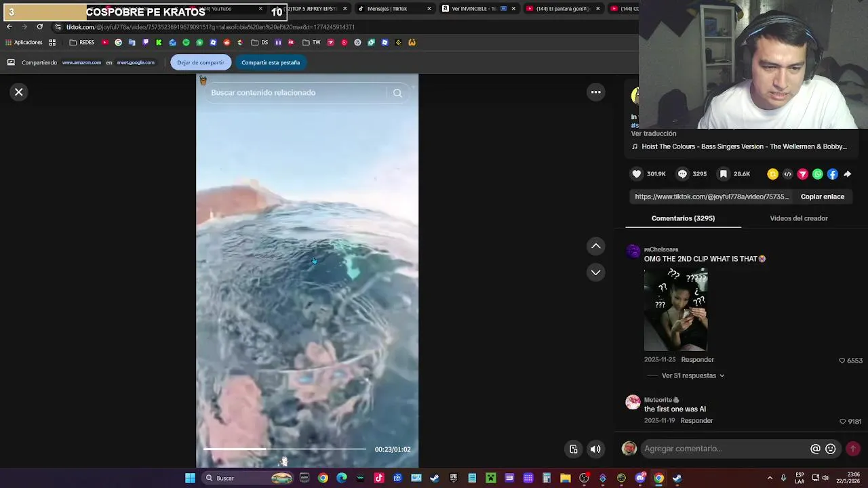
Task: Switch to the 'Comentarios (3295)' tab
Action: pyautogui.click(x=683, y=218)
